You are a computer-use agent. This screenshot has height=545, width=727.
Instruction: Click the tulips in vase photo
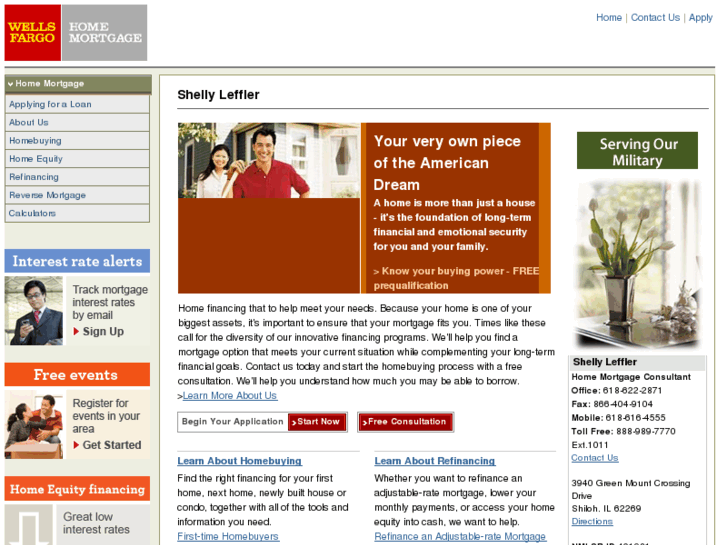(637, 264)
